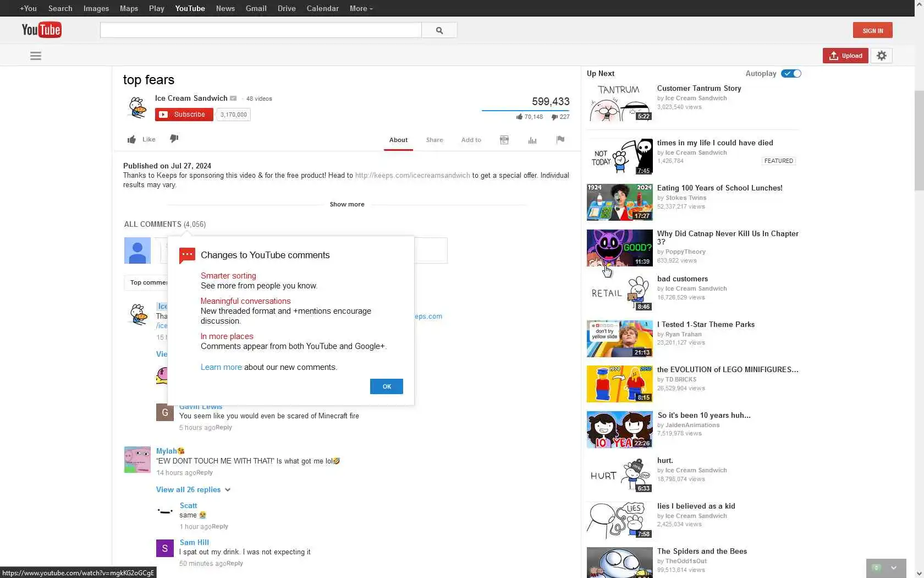Open Gmail in the Google bar
Screen dimensions: 924x578
click(256, 8)
